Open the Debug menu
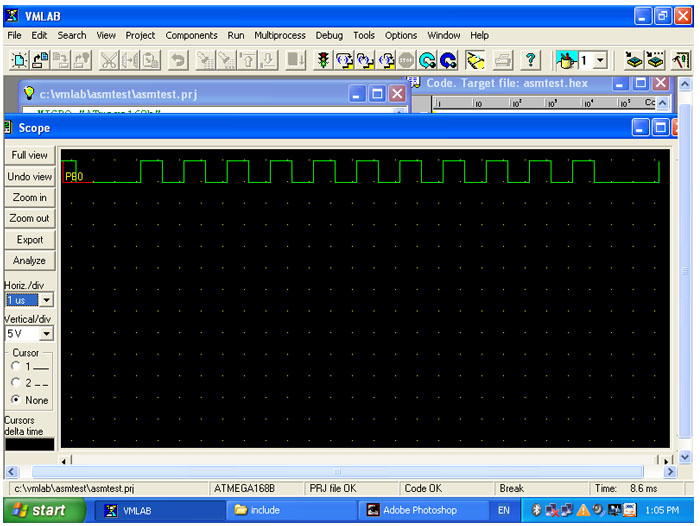The image size is (700, 526). tap(329, 35)
